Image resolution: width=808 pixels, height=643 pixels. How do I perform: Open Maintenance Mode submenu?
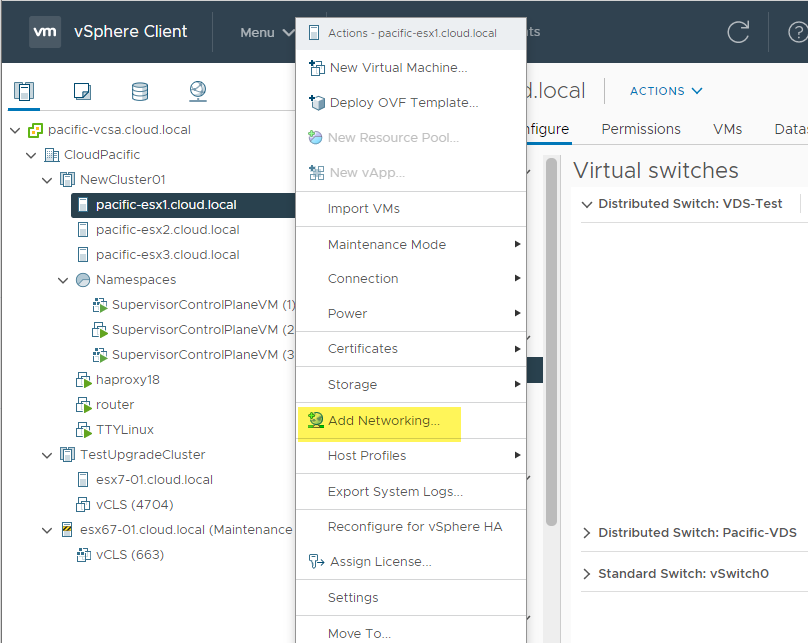click(x=411, y=244)
